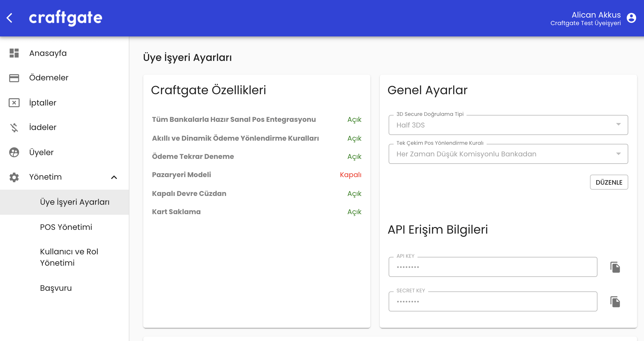The height and width of the screenshot is (341, 644).
Task: Click into the SECRET KEY field
Action: pos(493,302)
